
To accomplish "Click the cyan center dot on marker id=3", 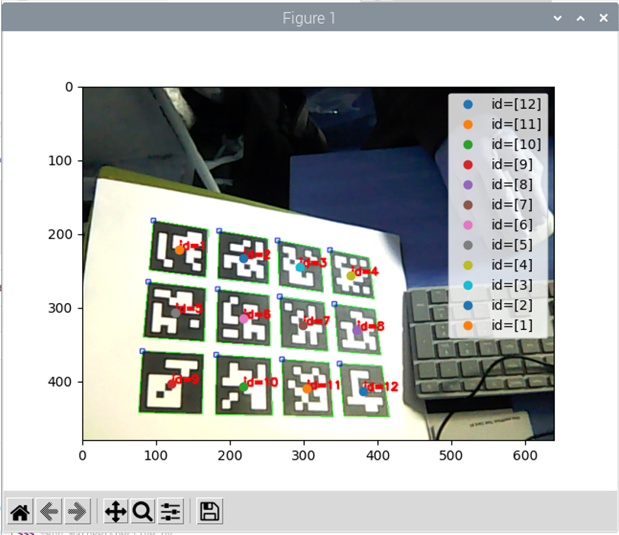I will (x=300, y=267).
